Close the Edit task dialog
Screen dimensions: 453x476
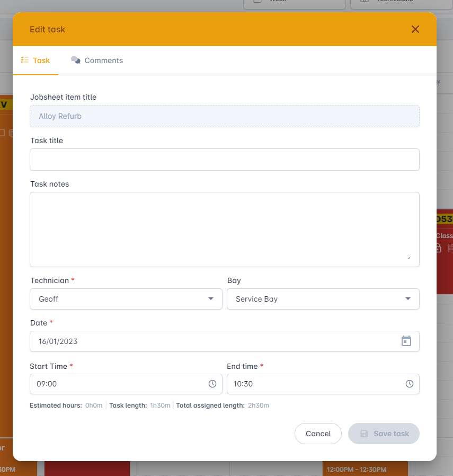(415, 29)
